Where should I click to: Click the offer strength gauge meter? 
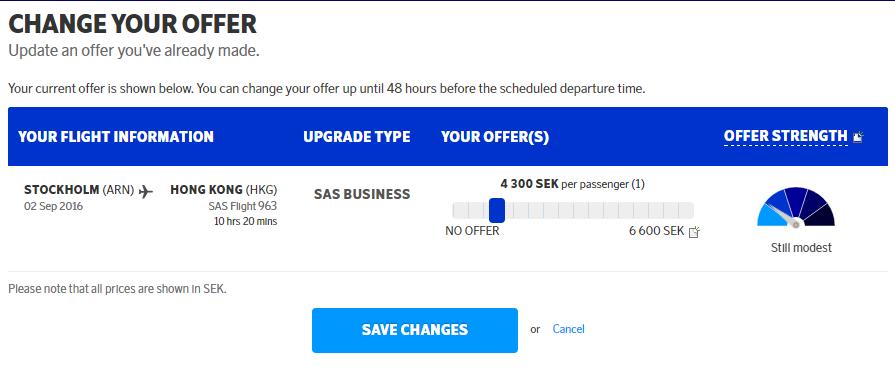point(796,208)
